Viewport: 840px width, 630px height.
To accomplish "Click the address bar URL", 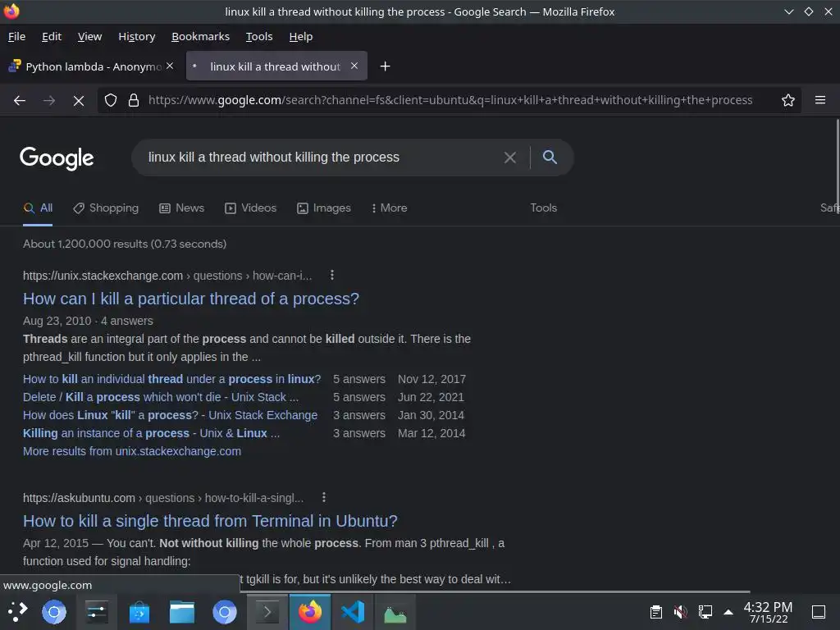I will 450,100.
